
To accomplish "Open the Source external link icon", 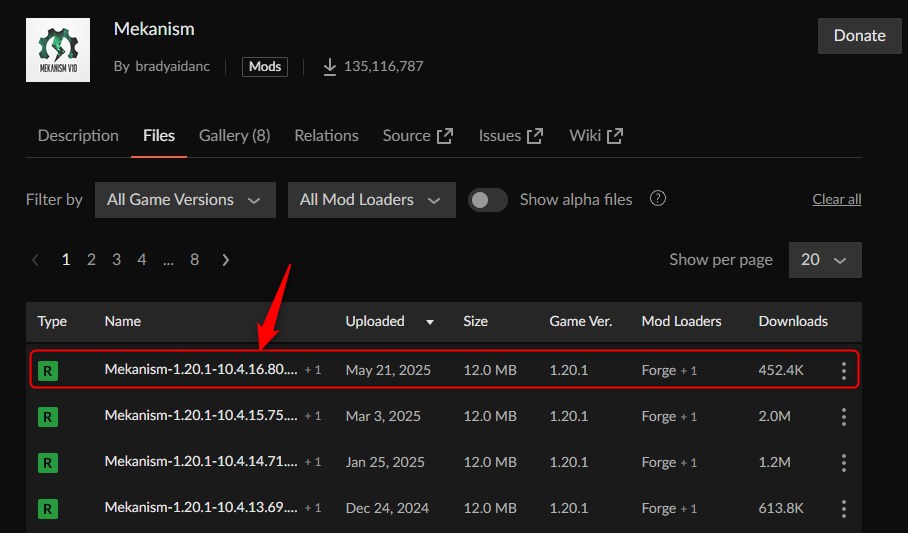I will click(445, 136).
